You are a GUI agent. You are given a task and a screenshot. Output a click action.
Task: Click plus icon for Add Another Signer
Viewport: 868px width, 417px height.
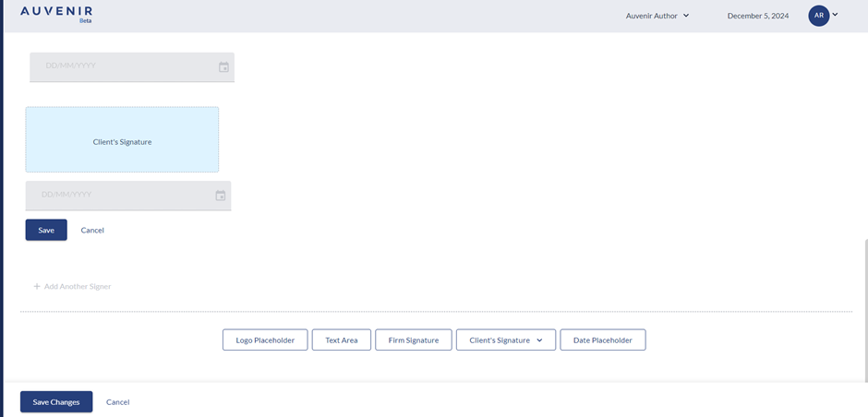tap(37, 287)
